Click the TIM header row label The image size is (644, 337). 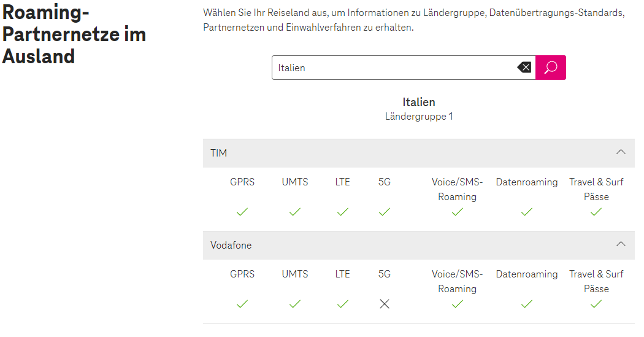(219, 153)
